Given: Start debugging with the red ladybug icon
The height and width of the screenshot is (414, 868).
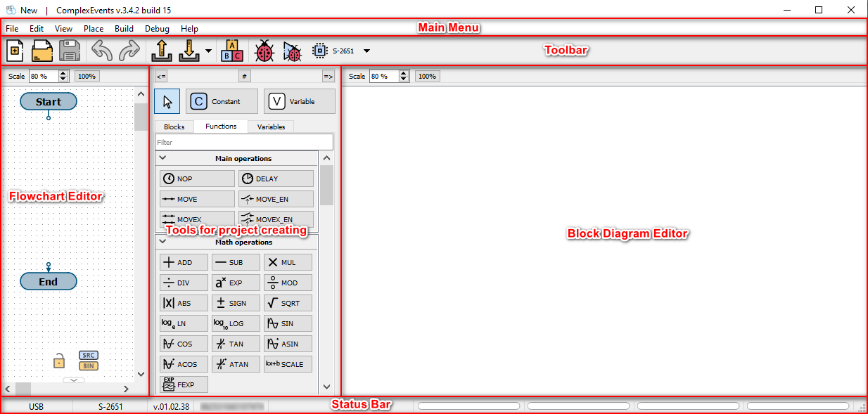Looking at the screenshot, I should tap(264, 51).
